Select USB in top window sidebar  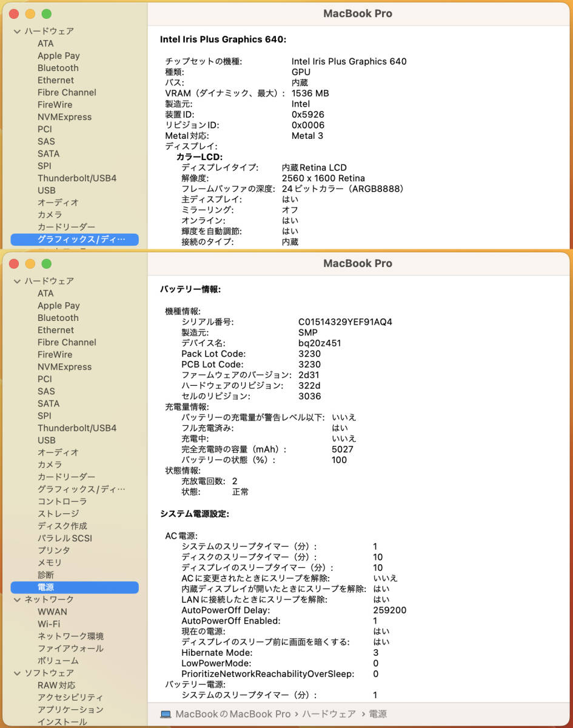point(46,190)
